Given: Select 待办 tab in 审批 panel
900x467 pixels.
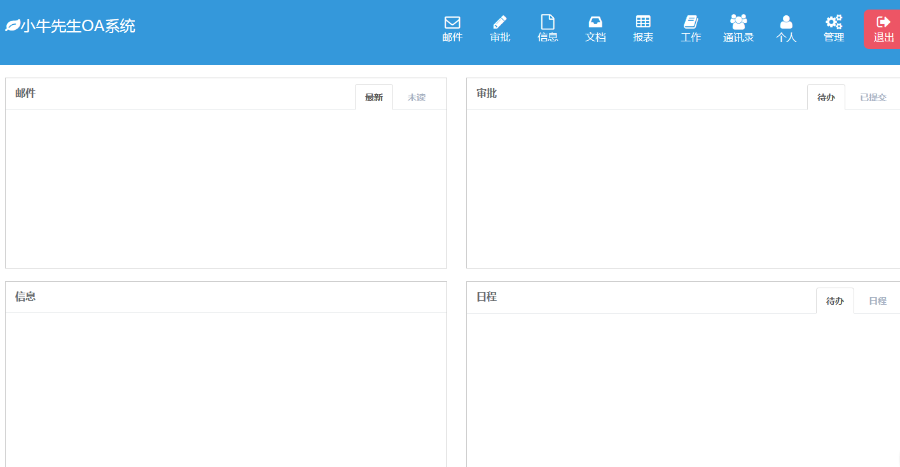Looking at the screenshot, I should click(x=826, y=97).
